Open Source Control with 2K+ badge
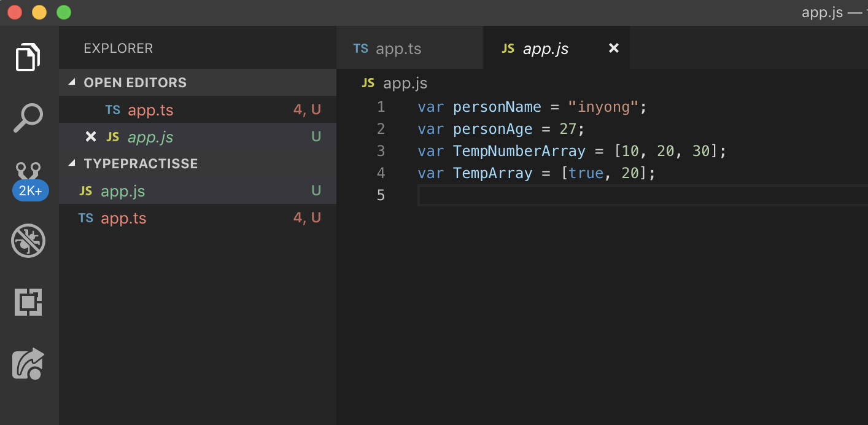The height and width of the screenshot is (425, 868). (29, 182)
